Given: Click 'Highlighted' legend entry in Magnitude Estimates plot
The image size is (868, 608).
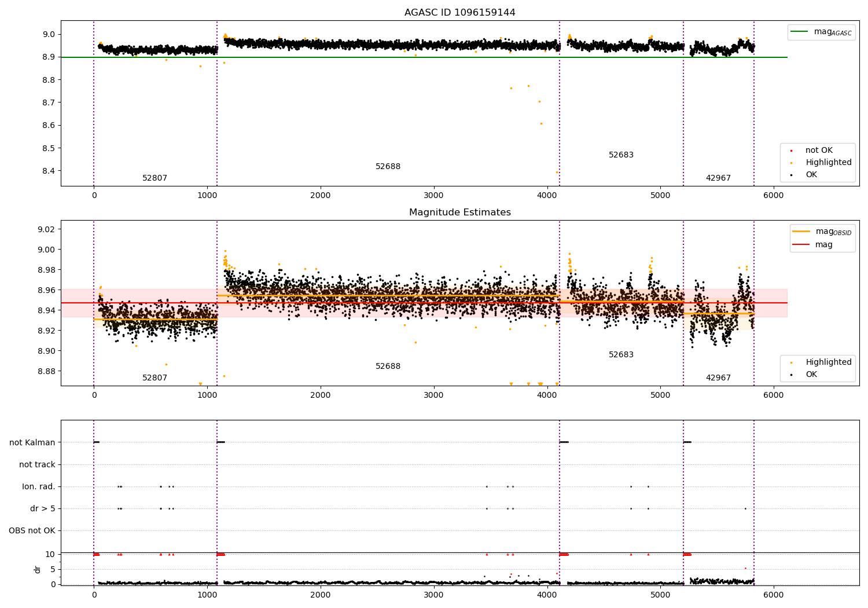Looking at the screenshot, I should (828, 362).
